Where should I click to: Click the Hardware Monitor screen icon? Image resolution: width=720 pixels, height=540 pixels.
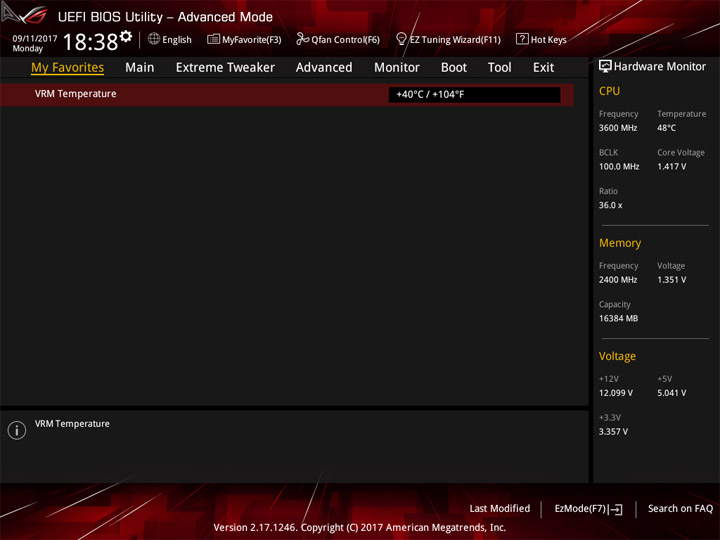[x=605, y=67]
